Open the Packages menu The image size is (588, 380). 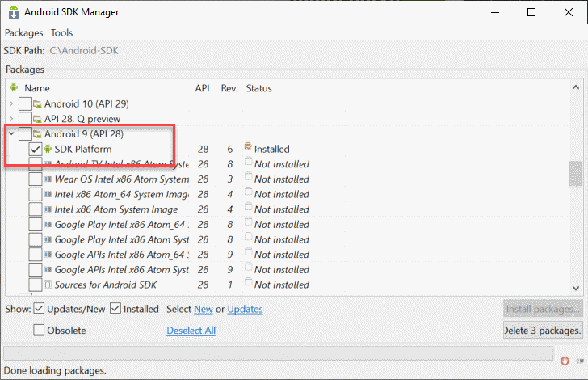click(x=24, y=33)
